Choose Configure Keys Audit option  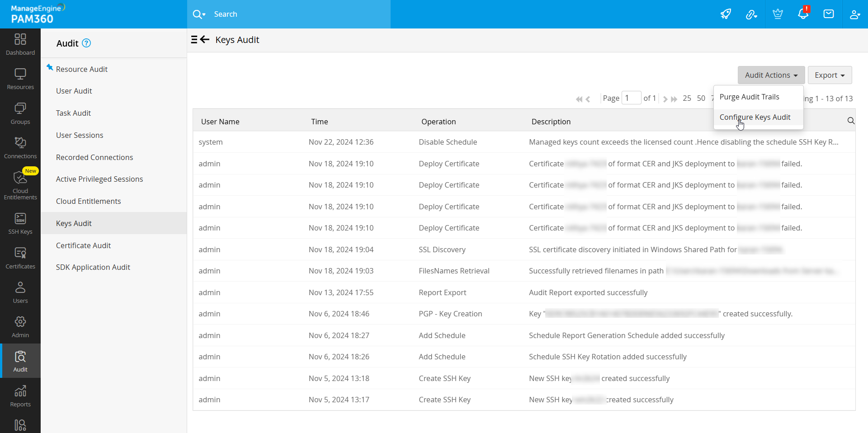click(x=755, y=117)
